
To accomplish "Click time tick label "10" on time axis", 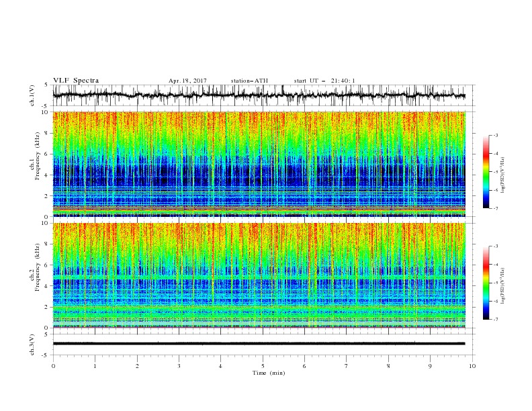I will (x=472, y=366).
